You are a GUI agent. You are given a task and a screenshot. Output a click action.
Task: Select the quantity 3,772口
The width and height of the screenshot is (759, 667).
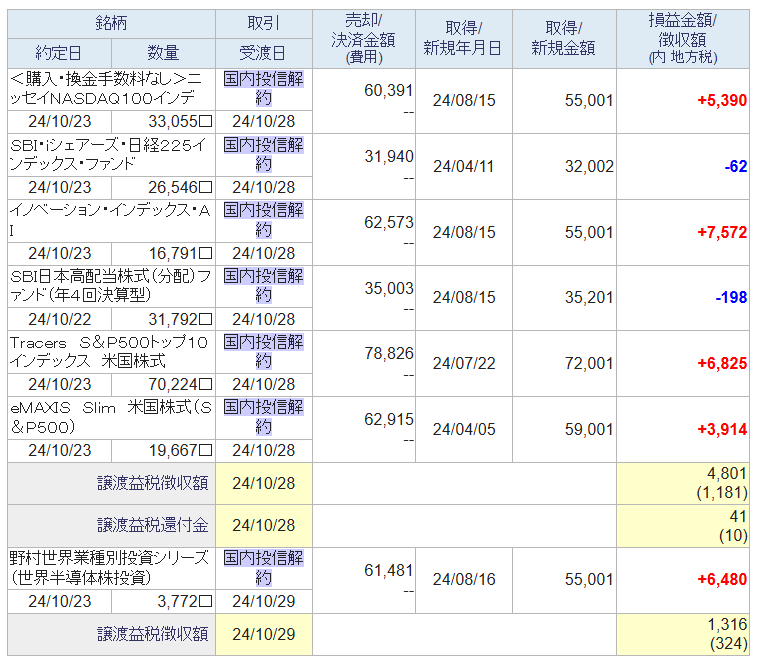[184, 602]
